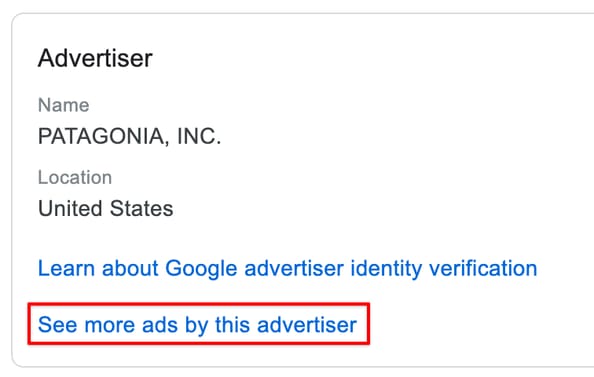The width and height of the screenshot is (594, 377).
Task: Click the word See in the bottom link
Action: pyautogui.click(x=58, y=325)
